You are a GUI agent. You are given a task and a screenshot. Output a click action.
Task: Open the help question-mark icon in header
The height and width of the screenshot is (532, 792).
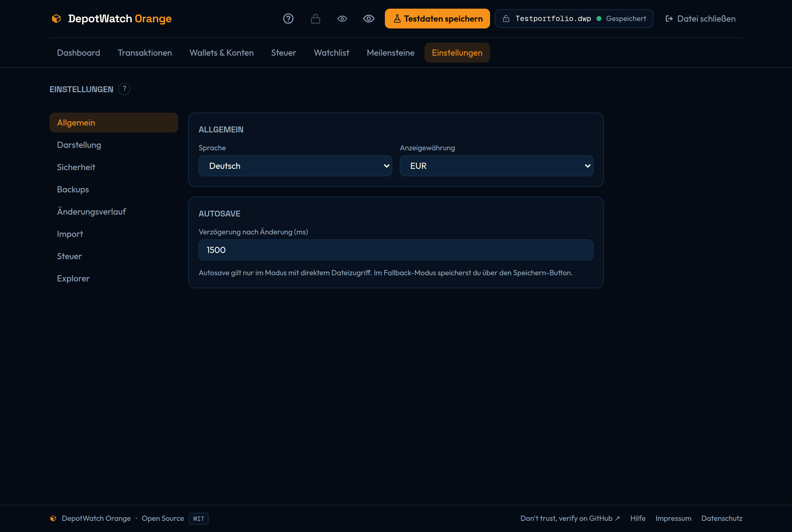pyautogui.click(x=288, y=19)
